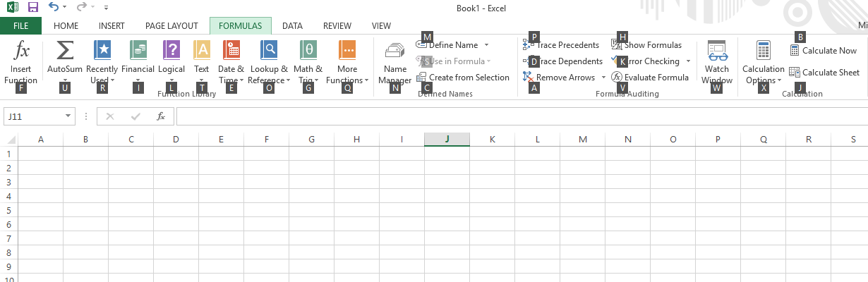Switch to the VIEW tab
The image size is (868, 282).
coord(381,26)
